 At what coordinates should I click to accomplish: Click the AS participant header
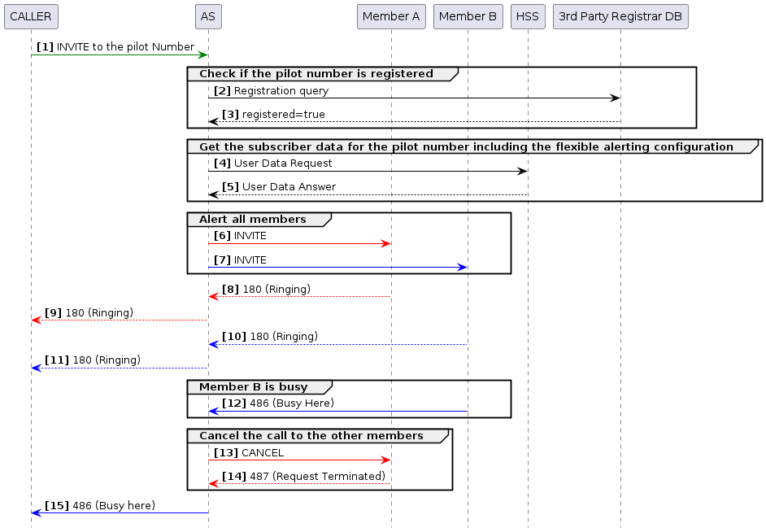tap(207, 16)
